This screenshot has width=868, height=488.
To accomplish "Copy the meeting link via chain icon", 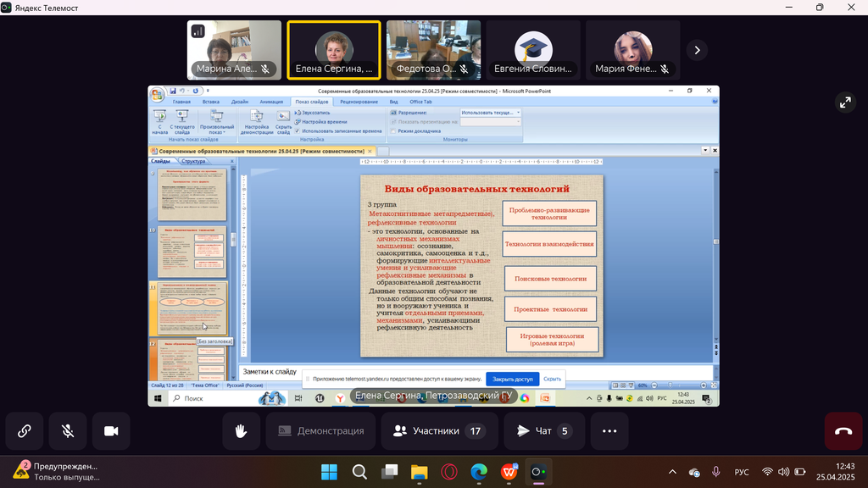I will pos(25,431).
